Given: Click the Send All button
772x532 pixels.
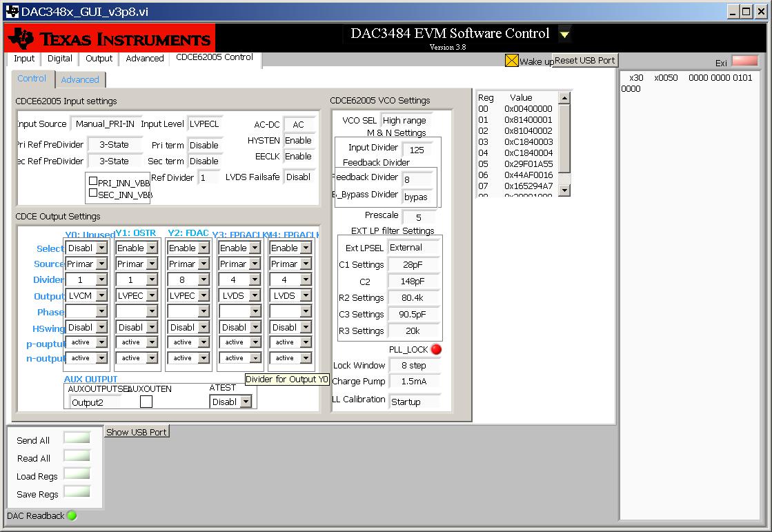Looking at the screenshot, I should (77, 438).
